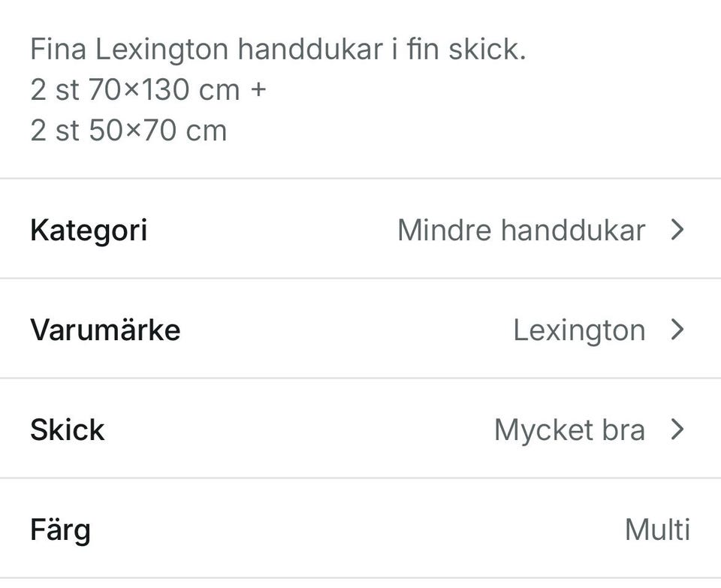Expand the Varumärke chevron arrow

click(677, 330)
